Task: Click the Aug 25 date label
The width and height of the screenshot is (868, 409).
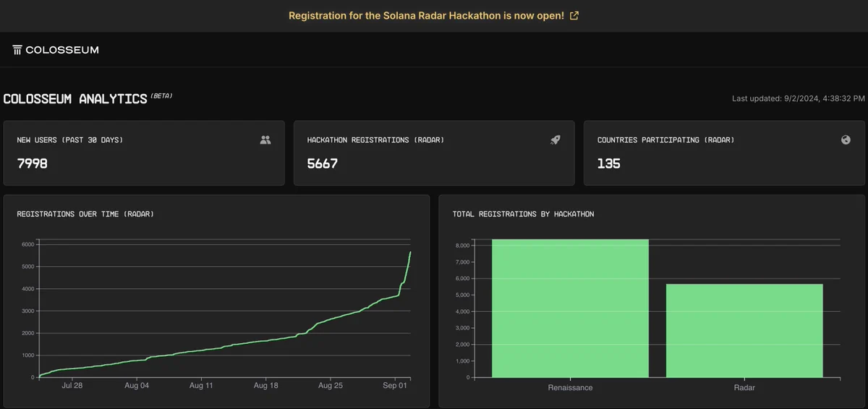Action: (331, 386)
